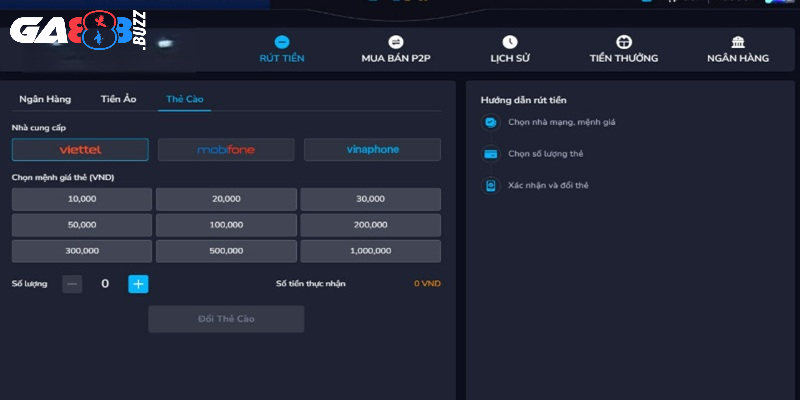Select the 200,000 card denomination
Screen dimensions: 800x400
pos(370,225)
